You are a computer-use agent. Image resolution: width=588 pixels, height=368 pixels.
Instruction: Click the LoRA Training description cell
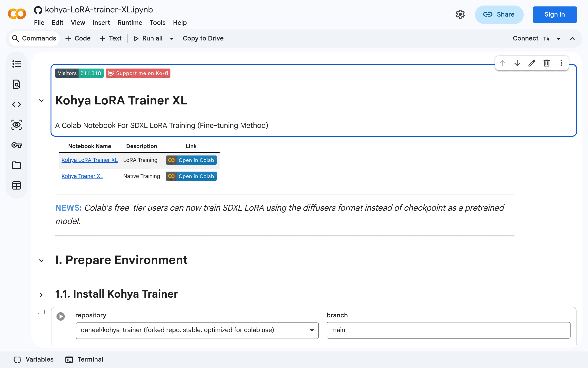tap(140, 160)
